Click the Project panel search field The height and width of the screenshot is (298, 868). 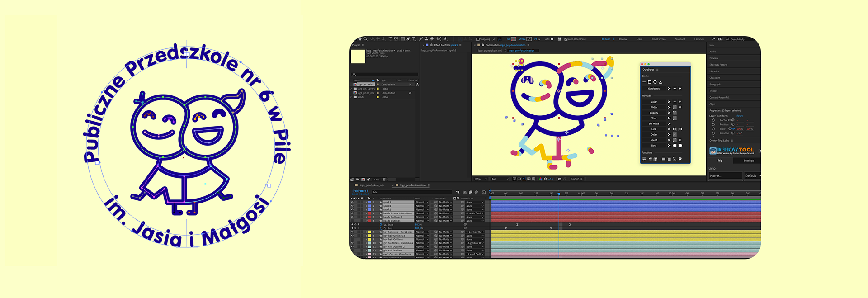[385, 74]
